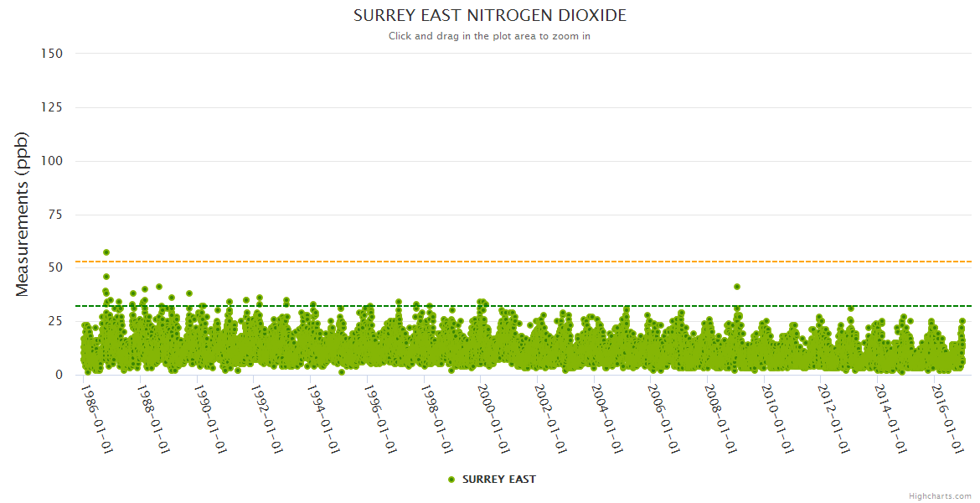Click the 0 y-axis label
Screen dimensions: 980x503
tap(59, 375)
